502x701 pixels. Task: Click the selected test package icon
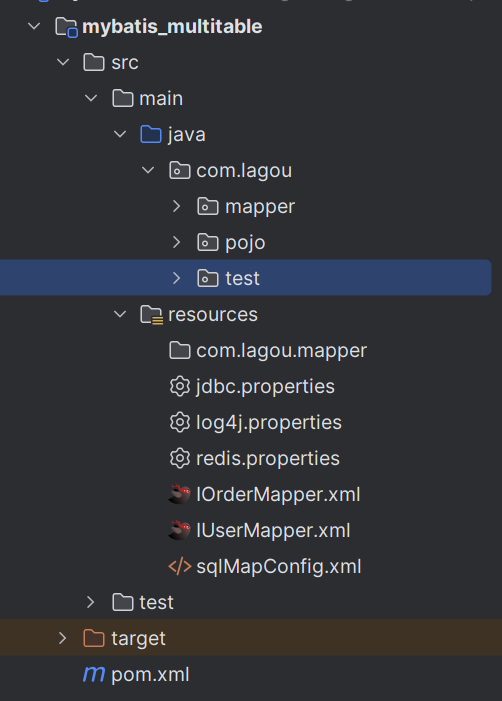click(208, 279)
